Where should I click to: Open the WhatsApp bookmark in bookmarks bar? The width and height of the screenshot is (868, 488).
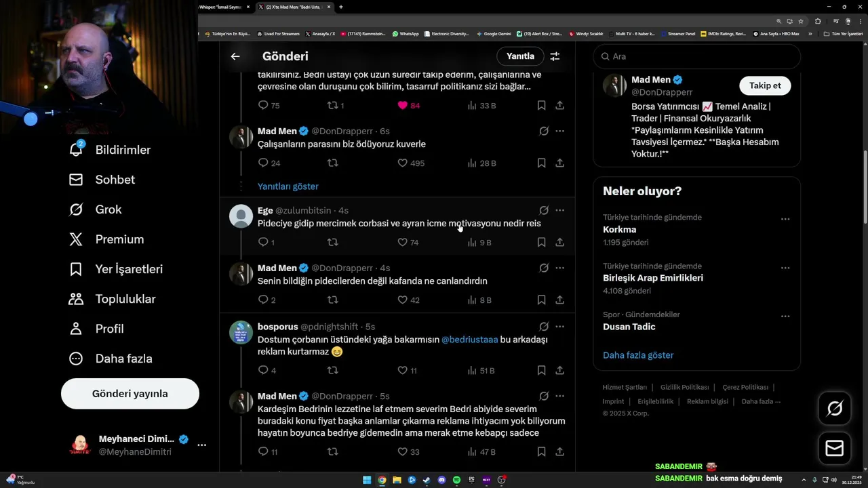point(406,33)
